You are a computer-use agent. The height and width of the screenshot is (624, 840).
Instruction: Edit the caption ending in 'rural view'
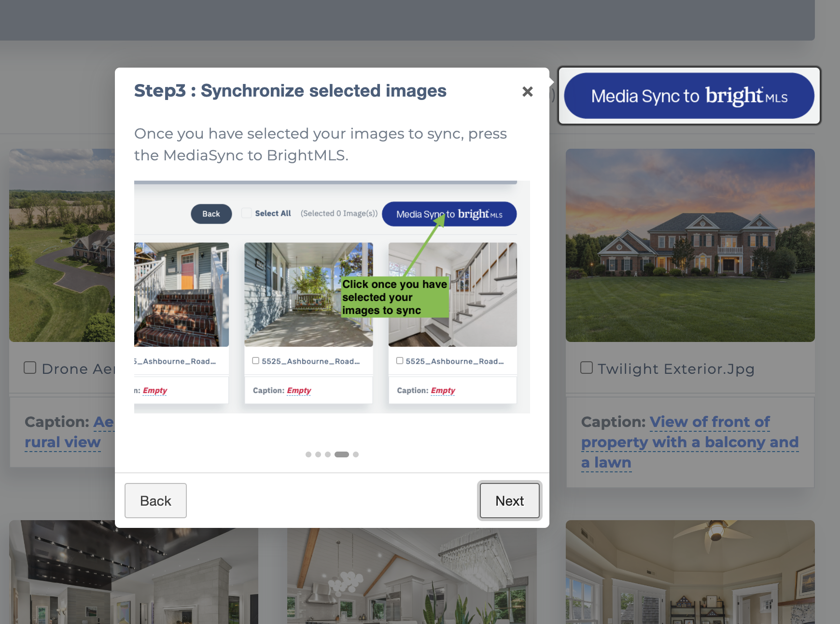[x=70, y=432]
